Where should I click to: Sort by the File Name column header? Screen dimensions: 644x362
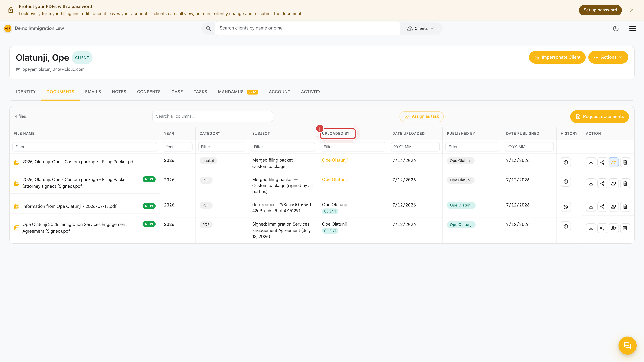pos(24,133)
